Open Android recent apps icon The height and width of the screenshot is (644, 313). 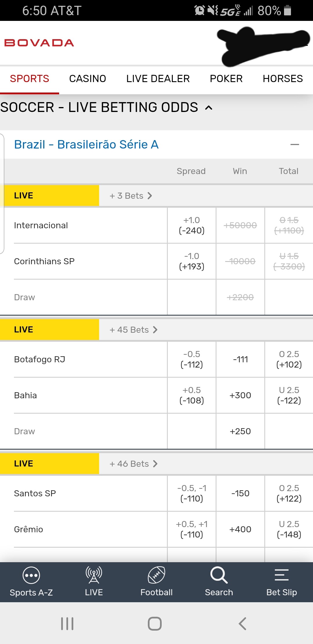67,623
